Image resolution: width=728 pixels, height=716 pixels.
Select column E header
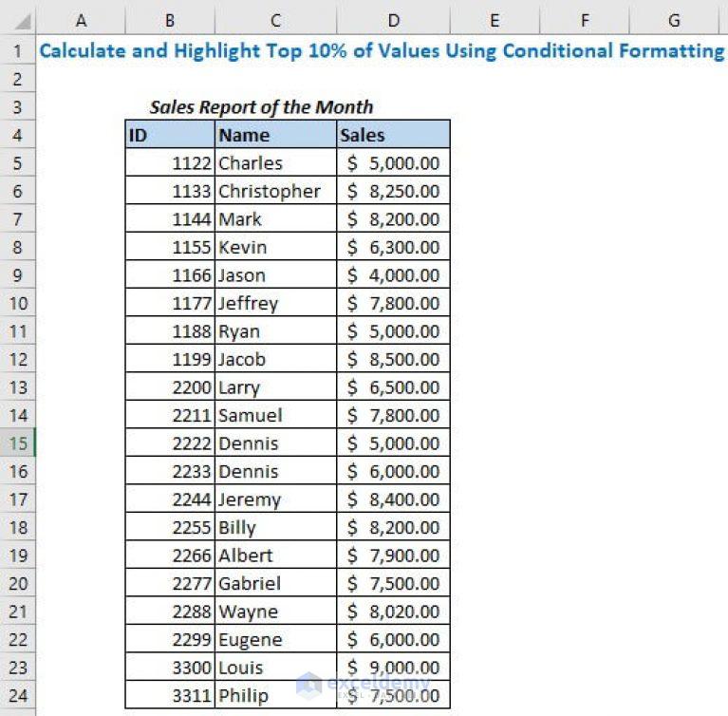[495, 21]
